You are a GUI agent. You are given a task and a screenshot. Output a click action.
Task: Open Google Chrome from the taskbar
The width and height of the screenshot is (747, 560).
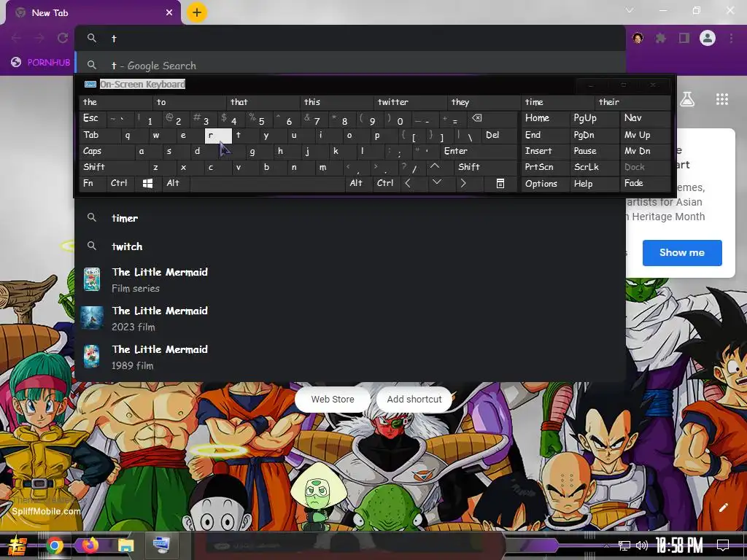point(55,545)
